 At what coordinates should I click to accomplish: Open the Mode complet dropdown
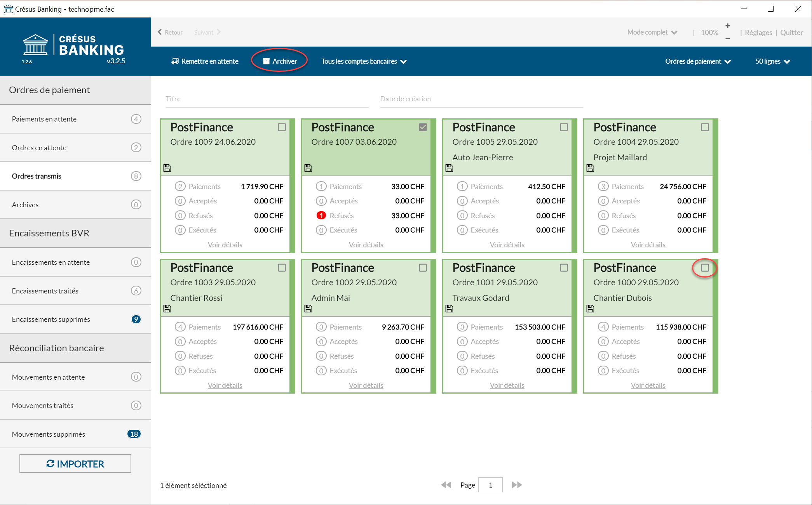coord(652,32)
